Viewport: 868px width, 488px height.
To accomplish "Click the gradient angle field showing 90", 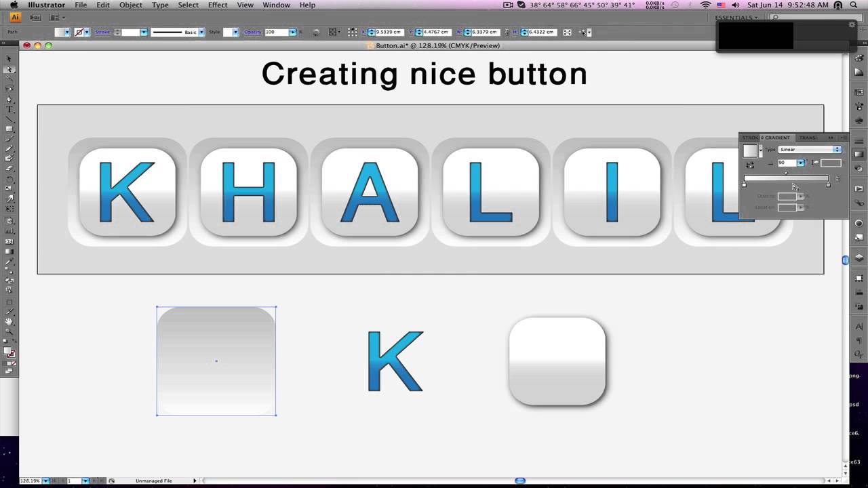I will click(x=787, y=163).
